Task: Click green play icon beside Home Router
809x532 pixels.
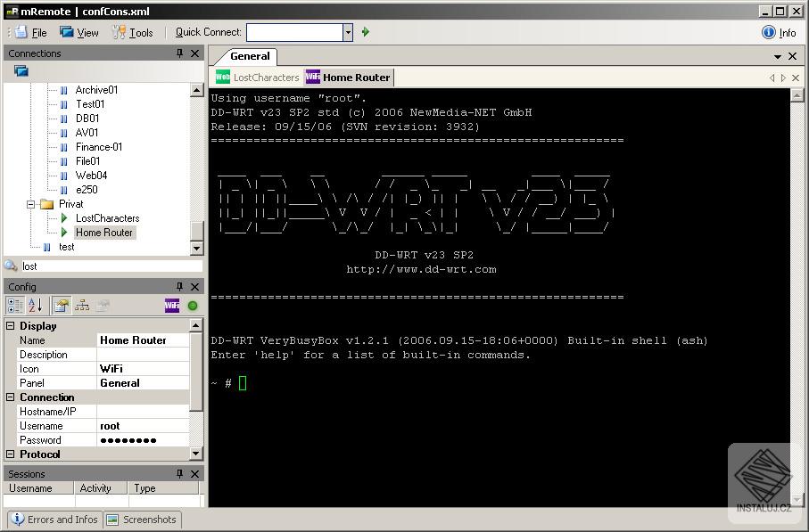Action: 64,233
